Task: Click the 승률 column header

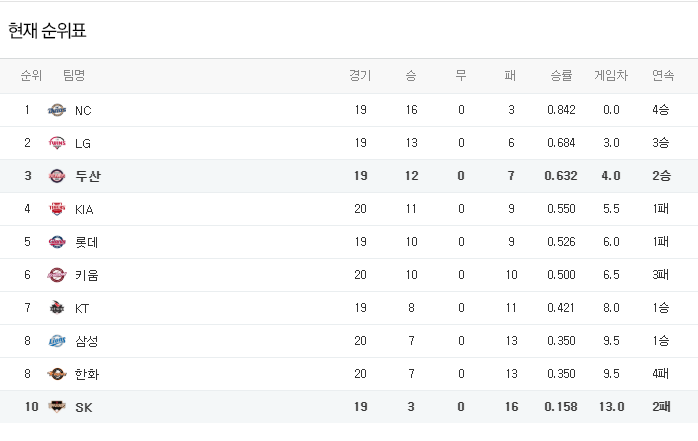Action: pos(561,75)
